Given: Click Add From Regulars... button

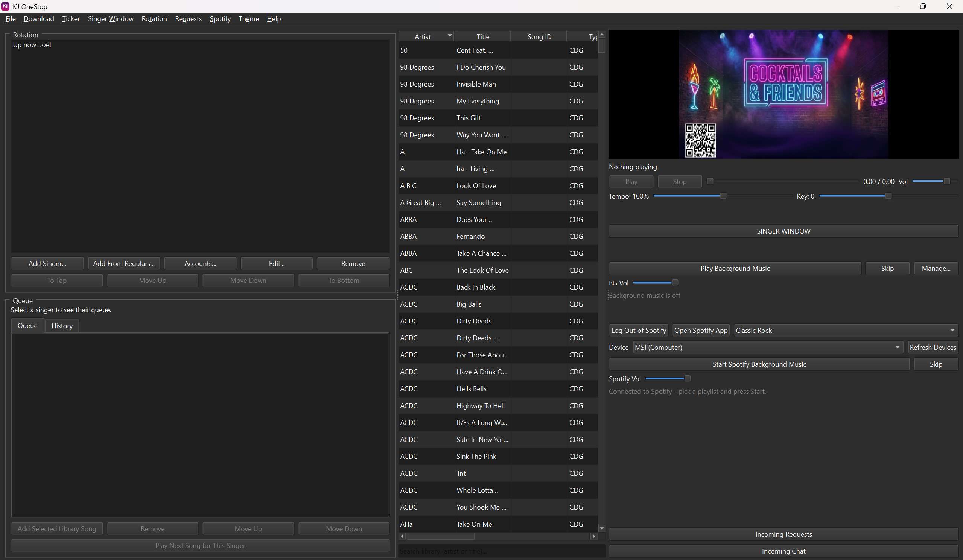Looking at the screenshot, I should tap(124, 264).
